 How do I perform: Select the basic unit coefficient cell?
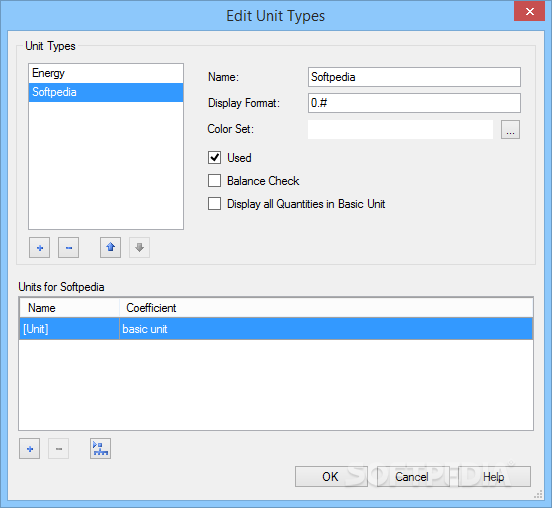tap(326, 329)
